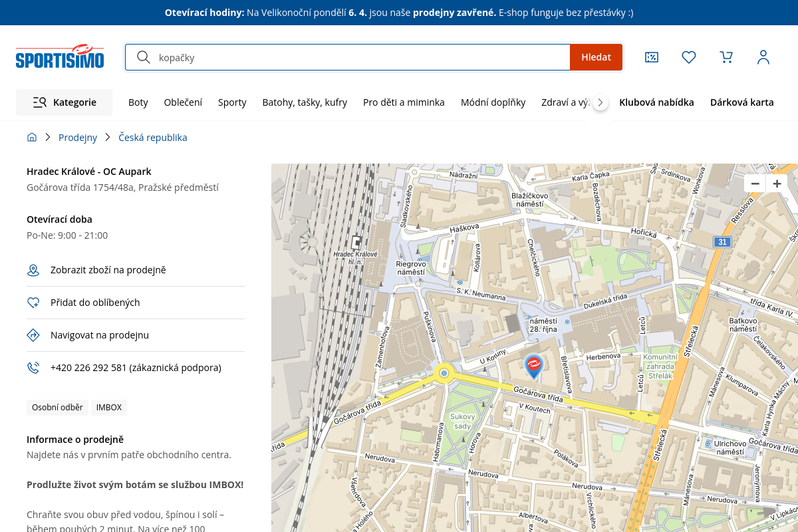Click the home breadcrumb icon
Viewport: 798px width, 532px height.
pos(32,138)
